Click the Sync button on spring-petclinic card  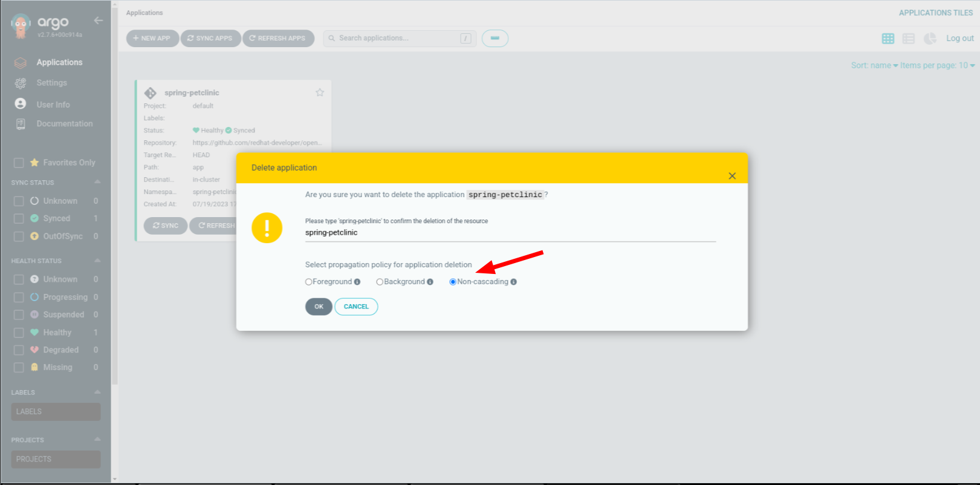[166, 226]
